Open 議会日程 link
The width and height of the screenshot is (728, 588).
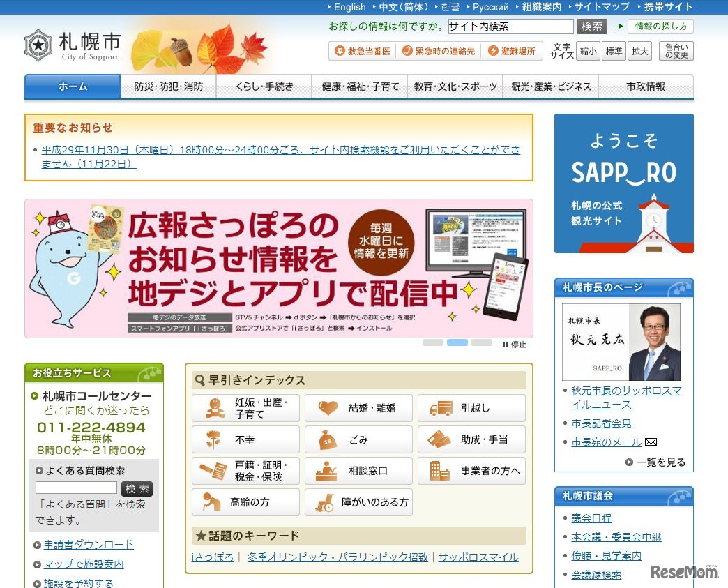point(591,518)
